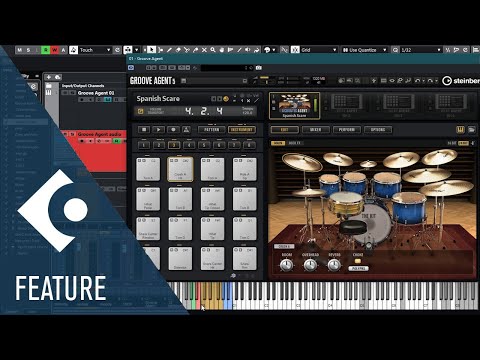The image size is (480, 360).
Task: Open the Grid snap type dropdown
Action: click(x=319, y=50)
